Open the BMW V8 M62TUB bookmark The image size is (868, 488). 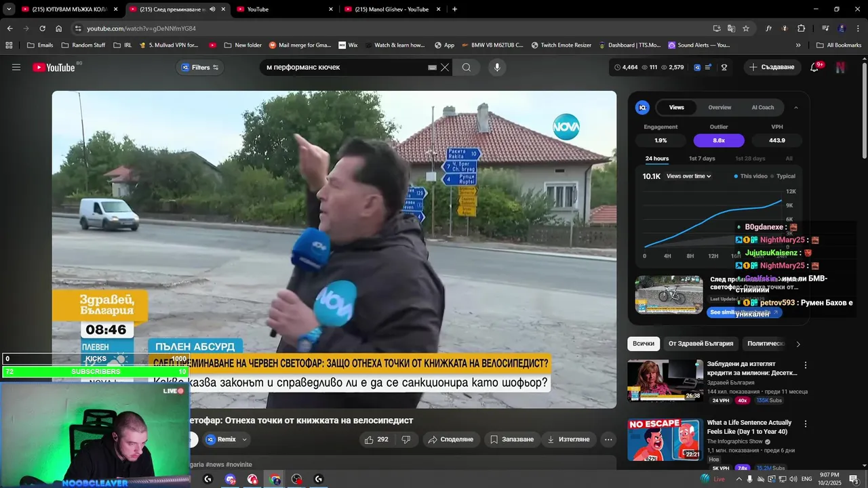(x=493, y=45)
